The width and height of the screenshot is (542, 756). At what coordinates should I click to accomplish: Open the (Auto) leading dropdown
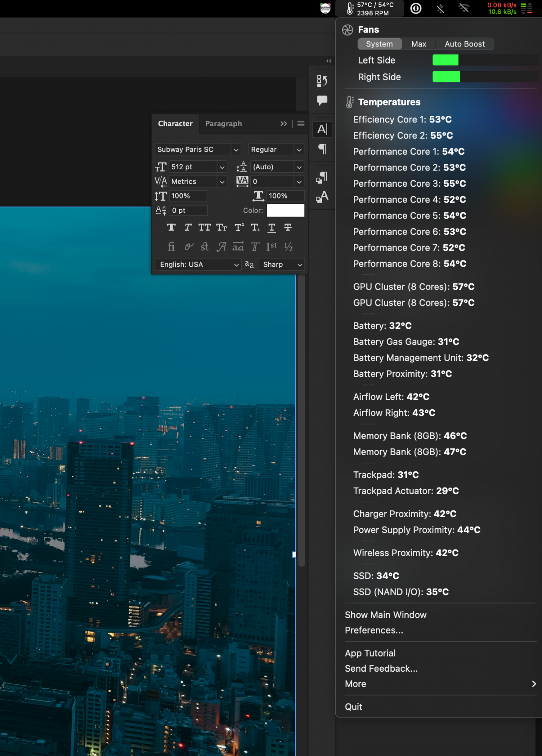[x=299, y=167]
